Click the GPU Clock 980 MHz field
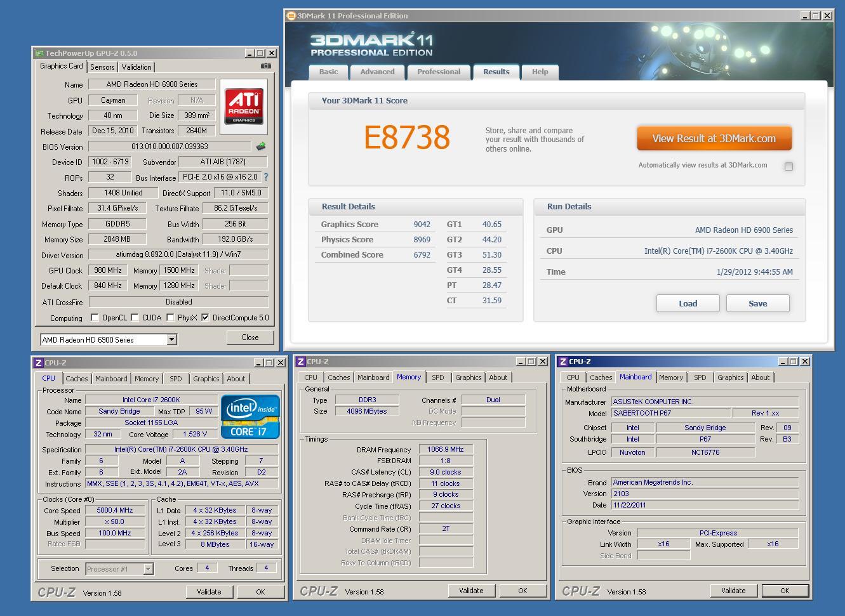The height and width of the screenshot is (616, 845). pos(108,270)
